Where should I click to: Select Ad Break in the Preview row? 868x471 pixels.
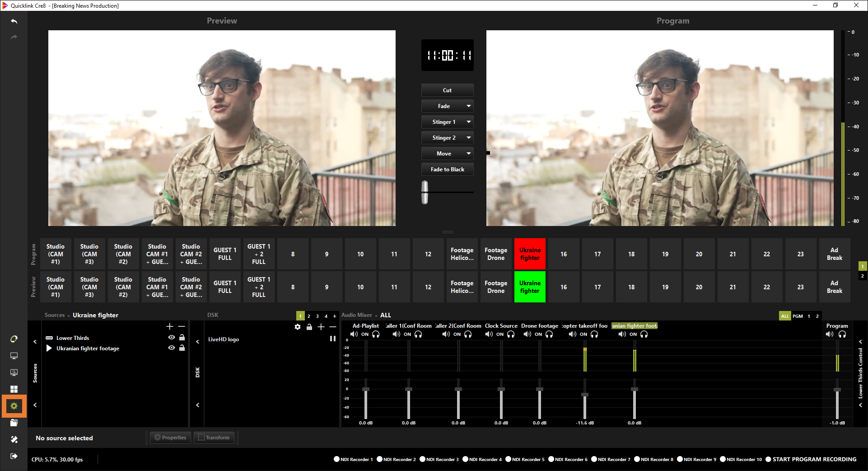click(834, 287)
